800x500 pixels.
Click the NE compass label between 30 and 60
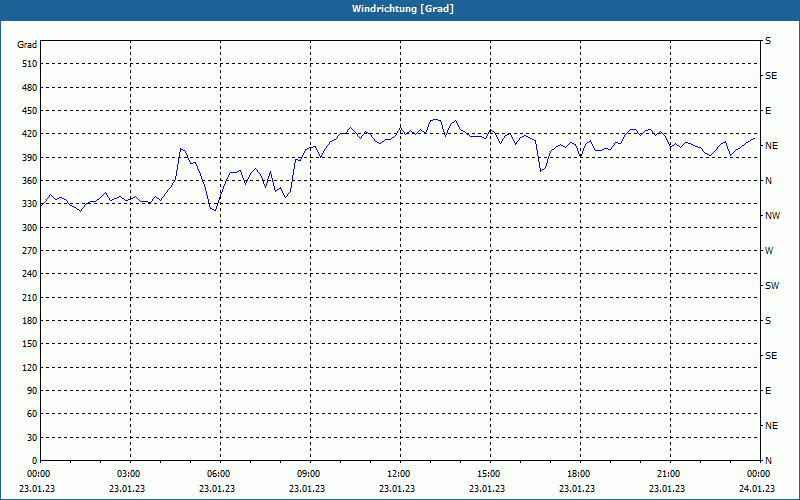(x=772, y=426)
